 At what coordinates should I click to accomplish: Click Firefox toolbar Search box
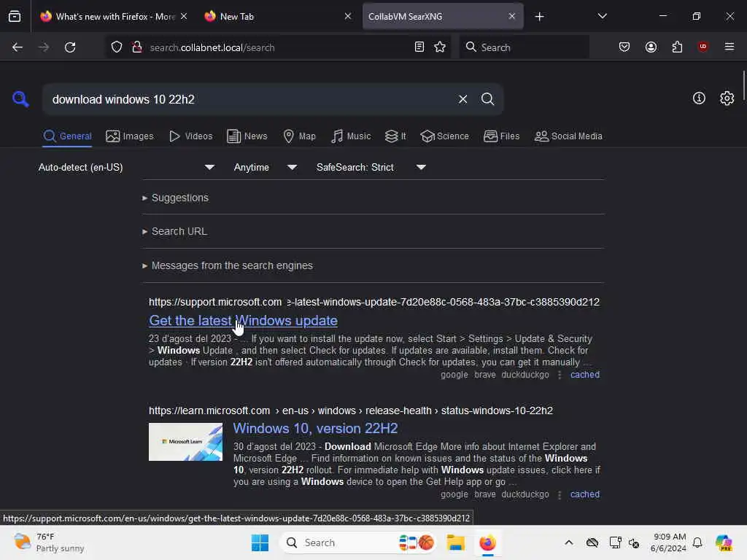pyautogui.click(x=524, y=47)
